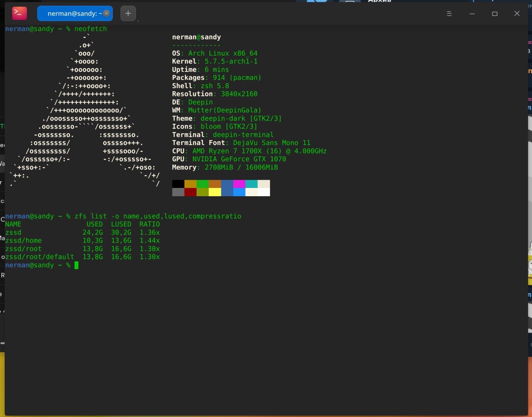This screenshot has height=417, width=532.
Task: Click the 'Icons: bloom' line
Action: [x=215, y=126]
